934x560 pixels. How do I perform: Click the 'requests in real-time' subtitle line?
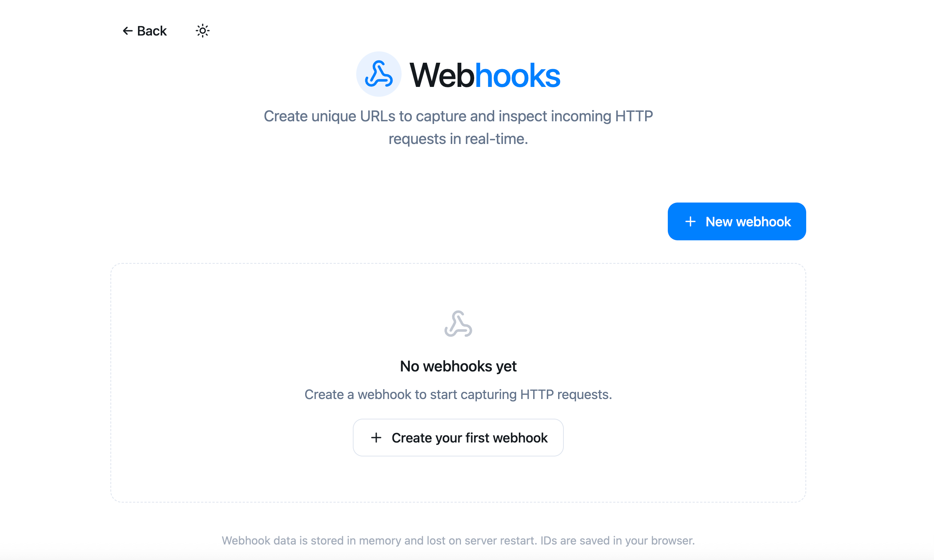click(458, 139)
